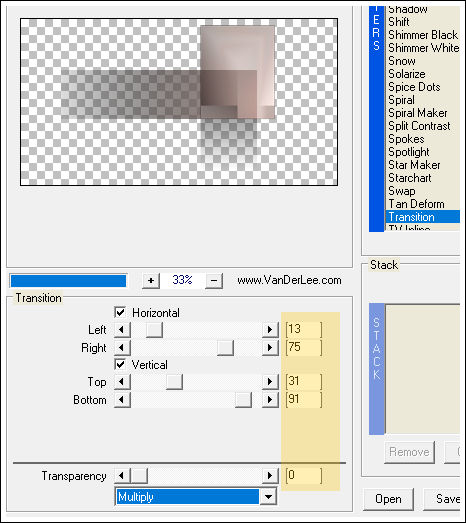Viewport: 466px width, 523px height.
Task: Click the Left value input field
Action: [304, 330]
